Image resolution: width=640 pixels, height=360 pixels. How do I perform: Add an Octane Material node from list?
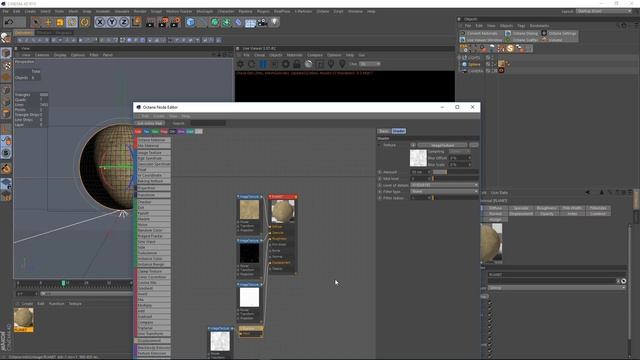(153, 140)
